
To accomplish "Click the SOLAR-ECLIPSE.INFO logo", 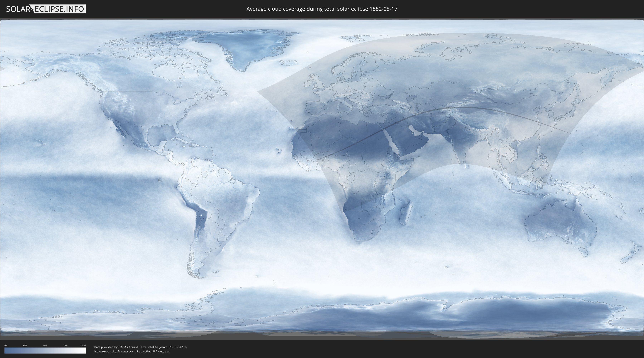I will [x=46, y=9].
